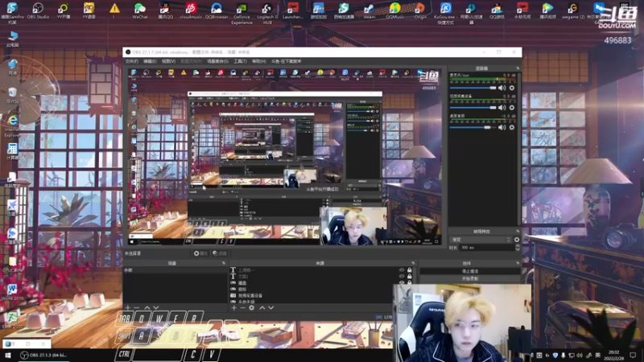Open scene transition properties gear
644x362 pixels.
pyautogui.click(x=517, y=240)
